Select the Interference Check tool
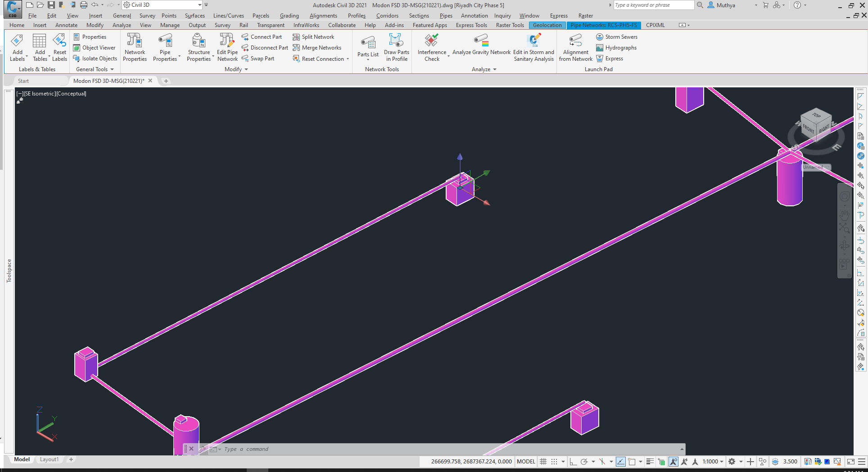This screenshot has width=868, height=472. click(x=431, y=47)
